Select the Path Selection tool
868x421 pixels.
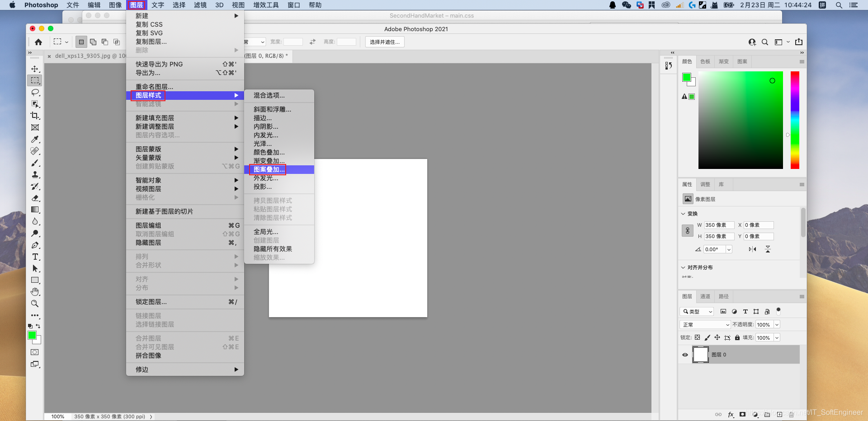[35, 268]
